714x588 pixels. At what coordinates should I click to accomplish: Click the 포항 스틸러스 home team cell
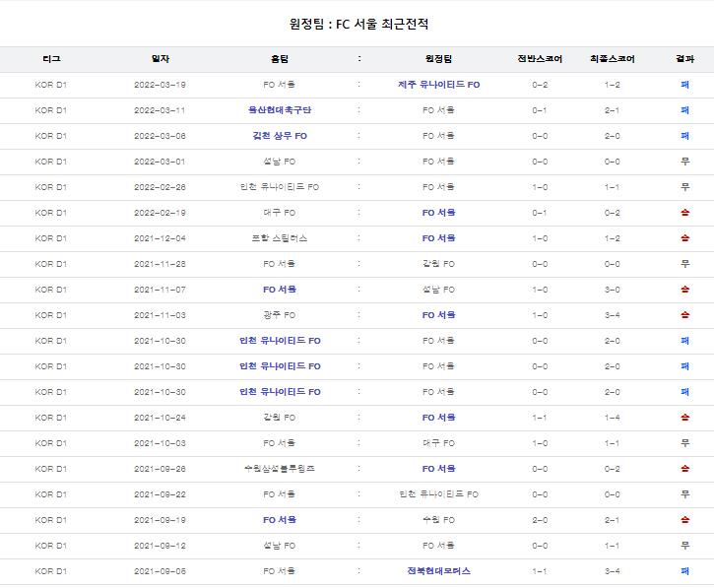click(280, 238)
